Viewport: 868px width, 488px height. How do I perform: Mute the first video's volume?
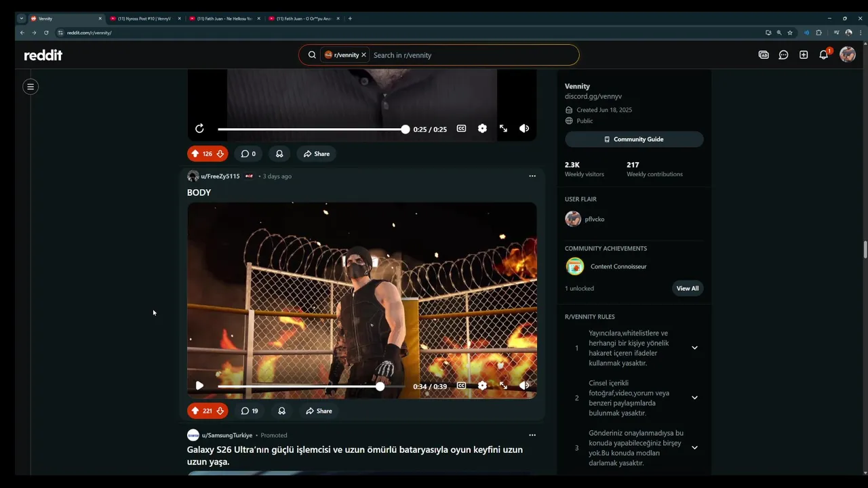coord(524,129)
